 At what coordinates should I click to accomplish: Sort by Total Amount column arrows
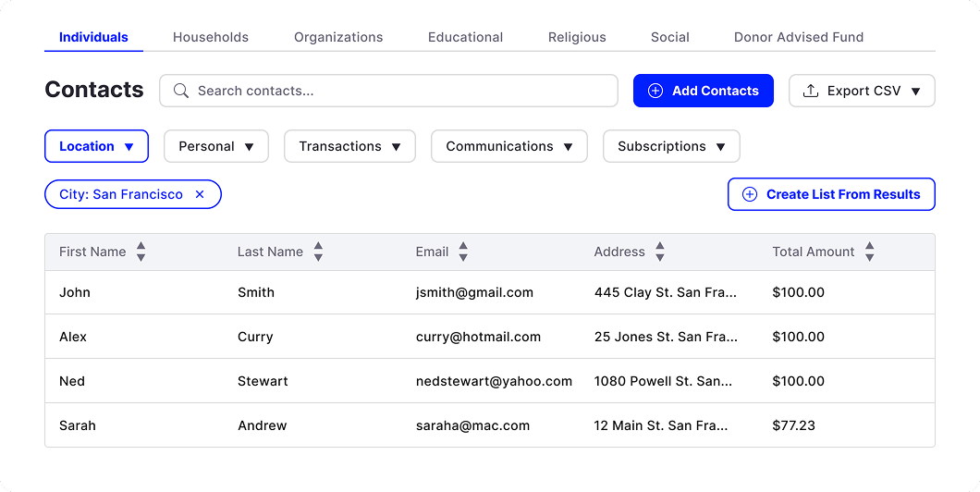tap(869, 252)
